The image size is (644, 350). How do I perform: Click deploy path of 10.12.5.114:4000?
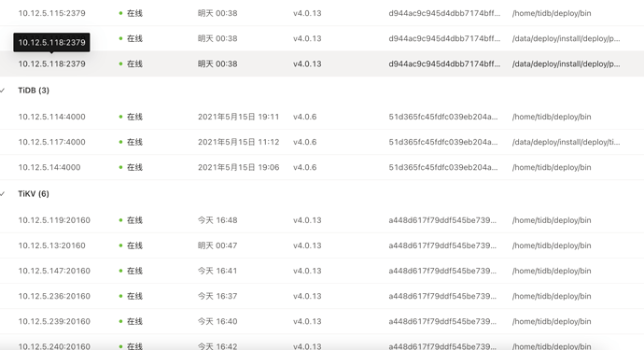[x=552, y=117]
